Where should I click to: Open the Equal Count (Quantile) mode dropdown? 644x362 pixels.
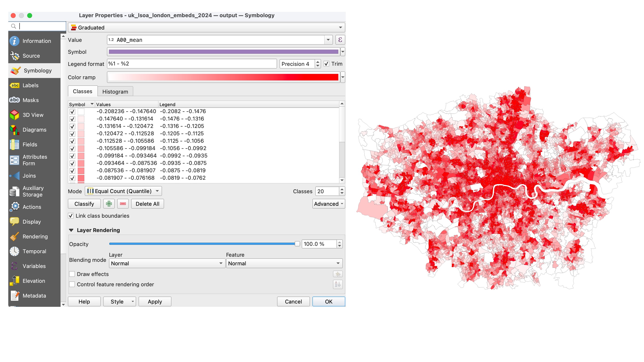pyautogui.click(x=123, y=191)
